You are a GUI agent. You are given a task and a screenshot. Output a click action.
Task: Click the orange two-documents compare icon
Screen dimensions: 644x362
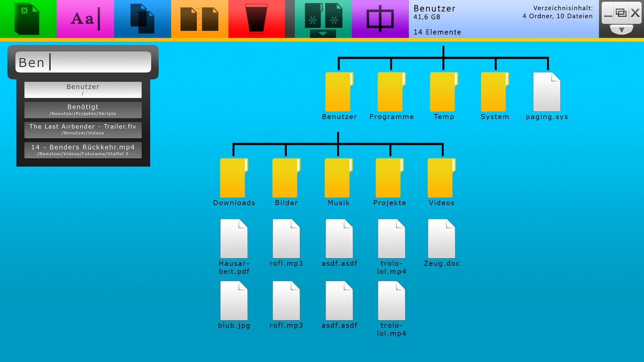point(199,19)
